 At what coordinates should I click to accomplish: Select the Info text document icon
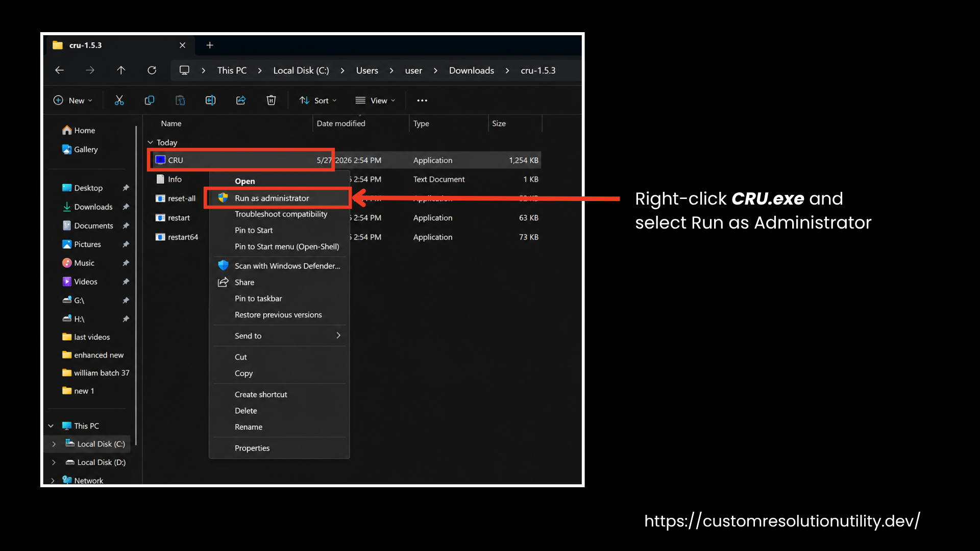point(160,180)
